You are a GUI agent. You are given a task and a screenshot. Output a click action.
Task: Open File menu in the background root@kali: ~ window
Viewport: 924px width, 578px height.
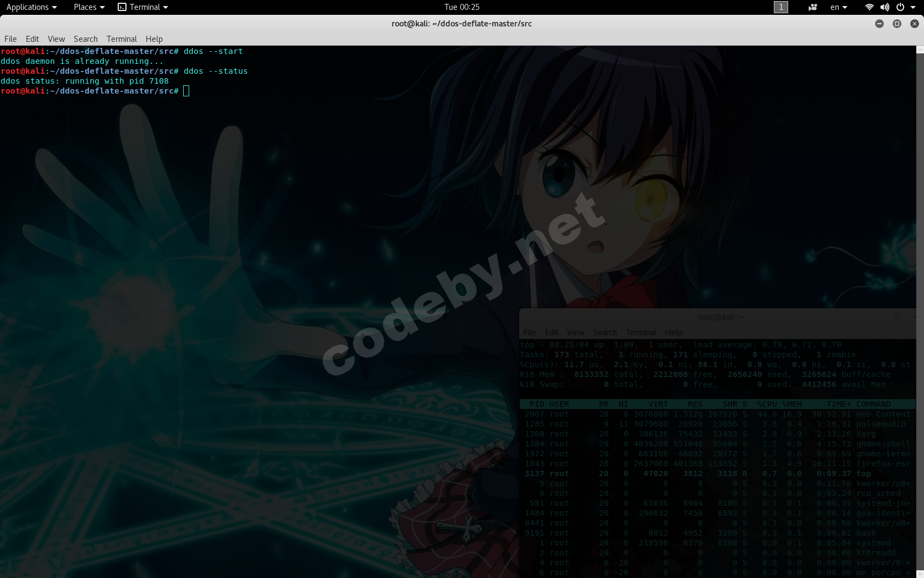coord(530,332)
